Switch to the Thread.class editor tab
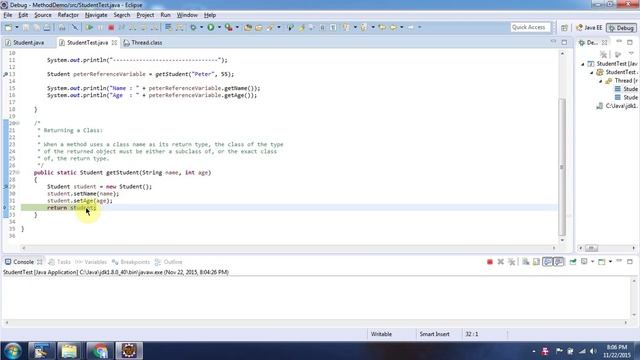 tap(143, 42)
